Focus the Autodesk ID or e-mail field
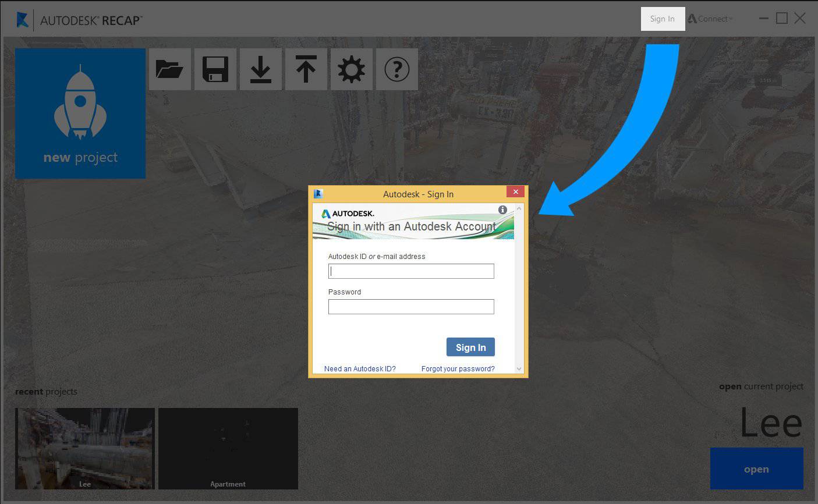 [411, 271]
